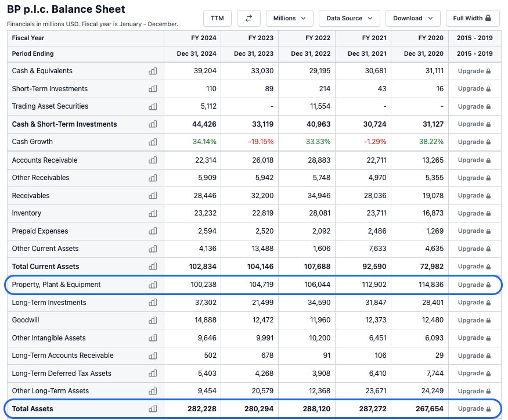This screenshot has height=420, width=508.
Task: Open chart icon for Cash & Short-Term Investments row
Action: click(153, 124)
